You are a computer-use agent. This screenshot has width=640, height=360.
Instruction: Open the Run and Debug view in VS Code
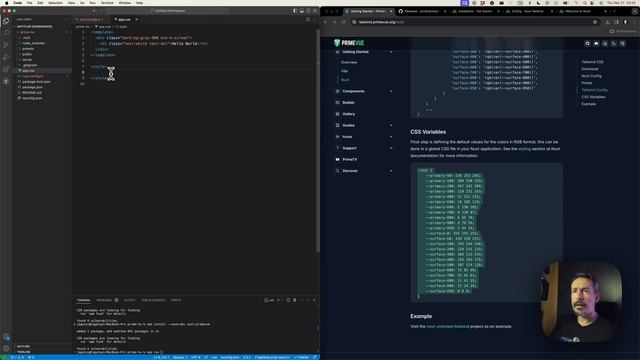pyautogui.click(x=6, y=57)
